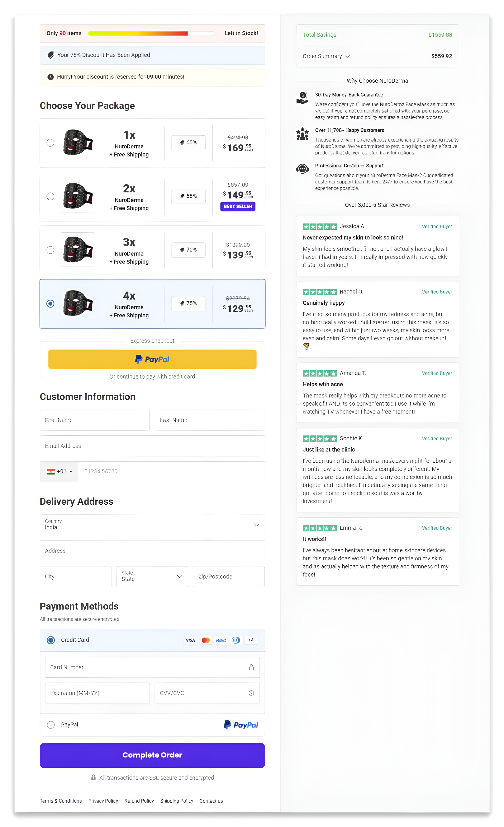The height and width of the screenshot is (827, 504).
Task: Open the Country dropdown showing India
Action: (x=152, y=525)
